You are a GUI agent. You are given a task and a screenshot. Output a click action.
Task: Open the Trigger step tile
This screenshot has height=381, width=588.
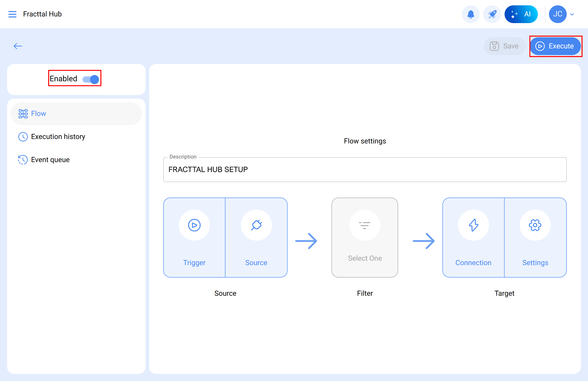click(x=194, y=237)
